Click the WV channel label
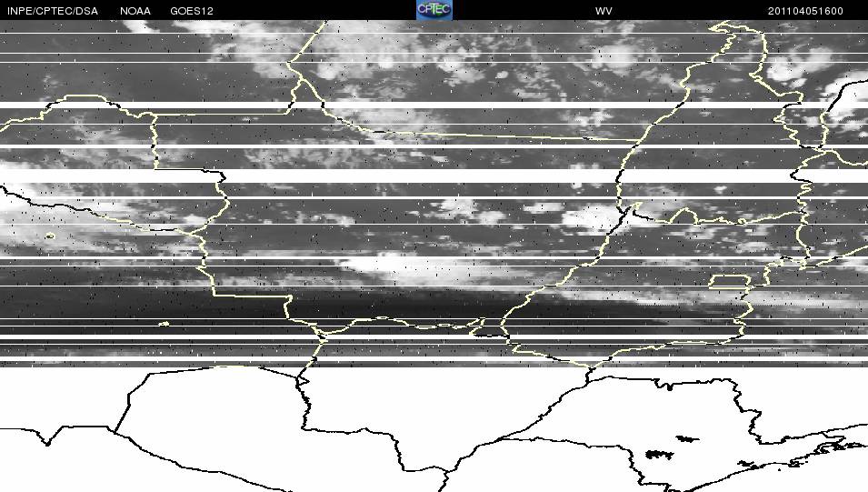 pos(604,11)
